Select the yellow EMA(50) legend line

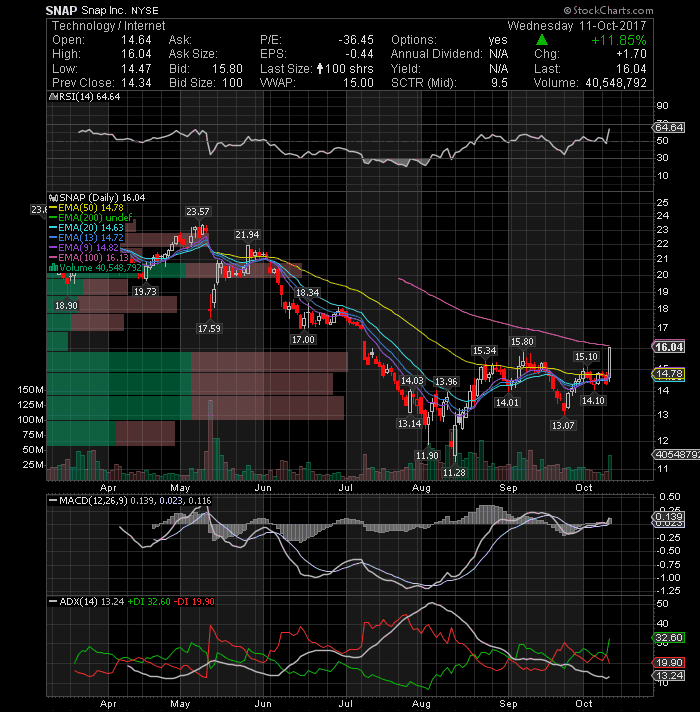point(53,208)
